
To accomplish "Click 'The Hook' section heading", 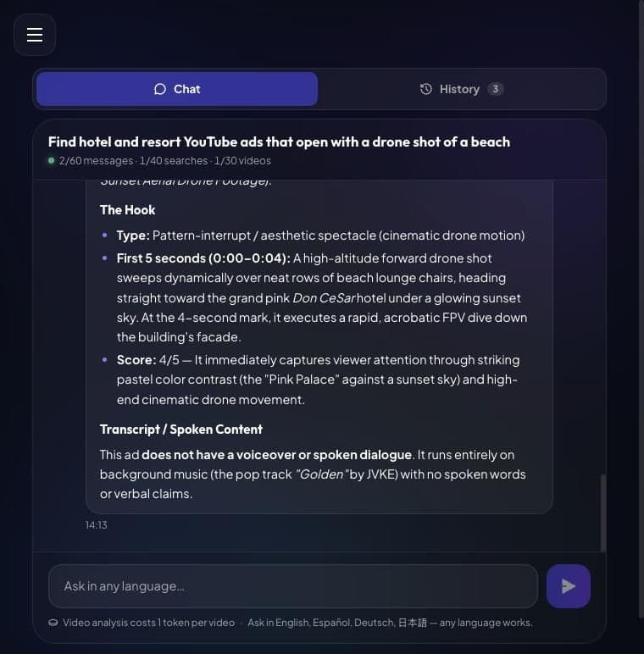I will 128,210.
